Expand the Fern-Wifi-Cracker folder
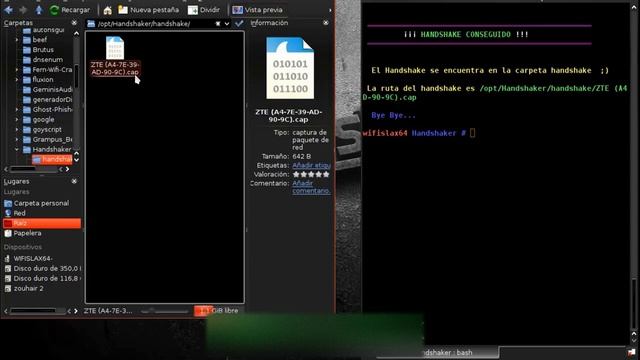This screenshot has height=360, width=640. click(17, 69)
